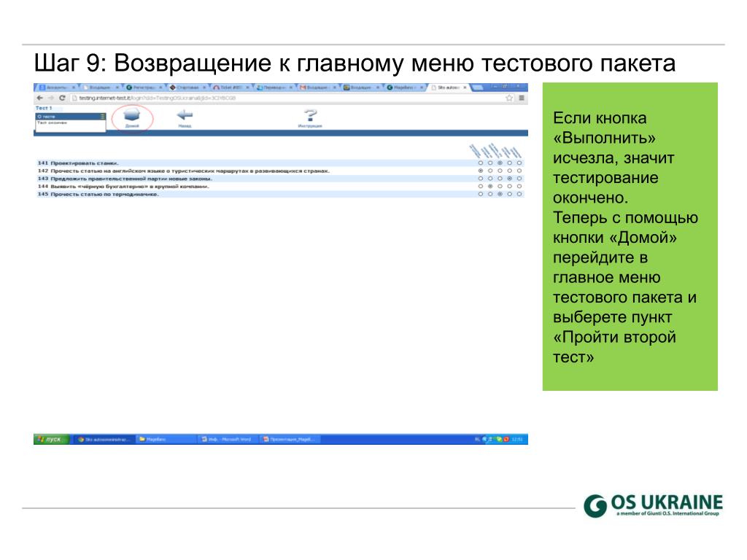Click question 144 about «чёрную бухгалтерию»
This screenshot has height=560, width=747.
(130, 186)
